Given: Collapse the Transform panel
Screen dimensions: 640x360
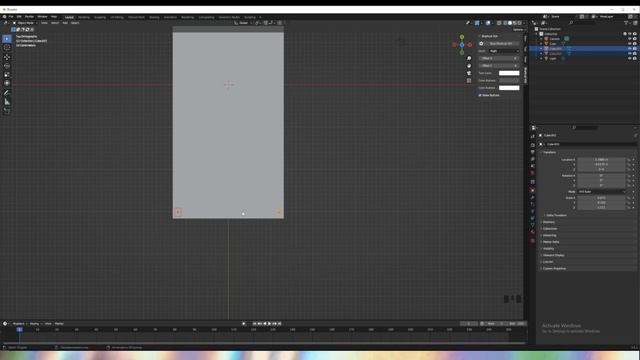Looking at the screenshot, I should pos(549,152).
